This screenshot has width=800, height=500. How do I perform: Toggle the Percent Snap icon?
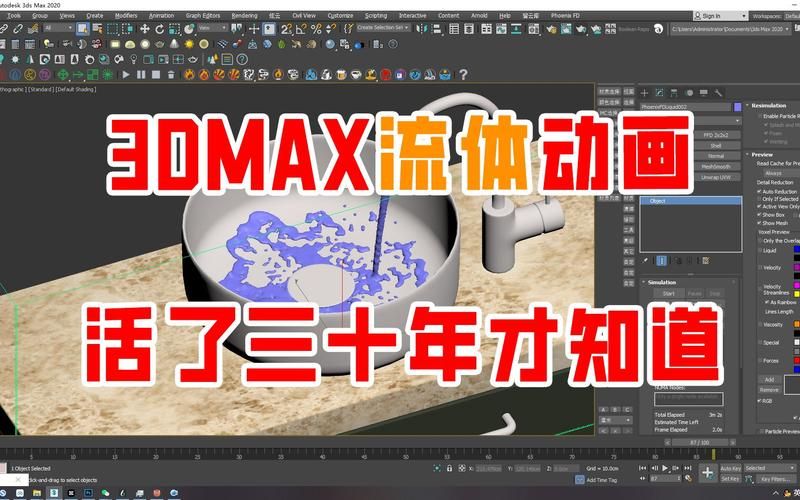(316, 29)
